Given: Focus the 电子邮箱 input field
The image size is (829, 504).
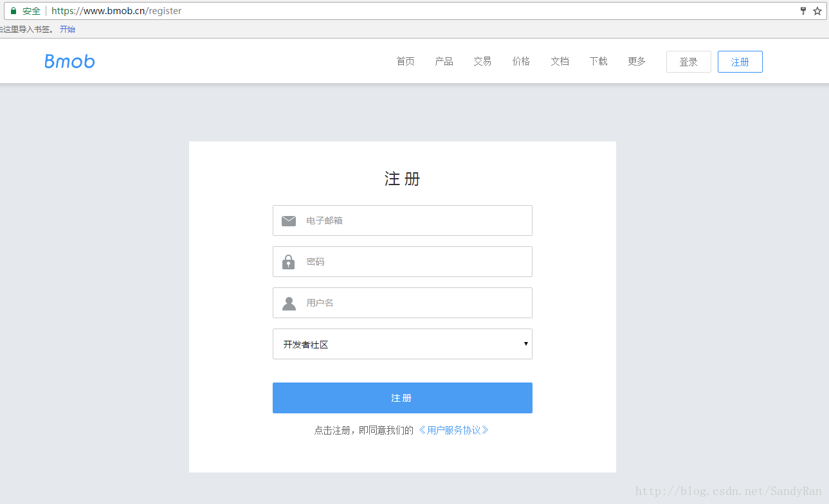Looking at the screenshot, I should coord(403,221).
